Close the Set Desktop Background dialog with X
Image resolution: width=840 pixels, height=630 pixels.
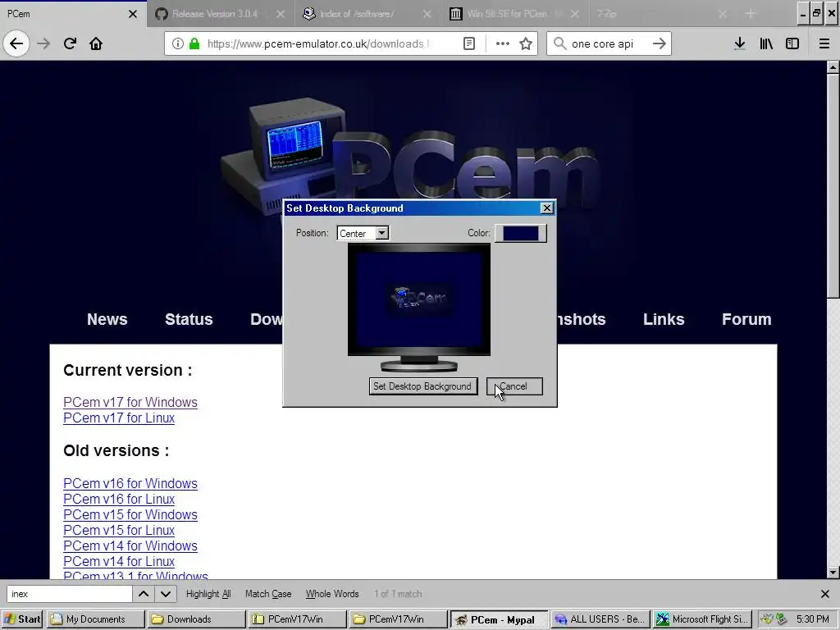(x=546, y=208)
